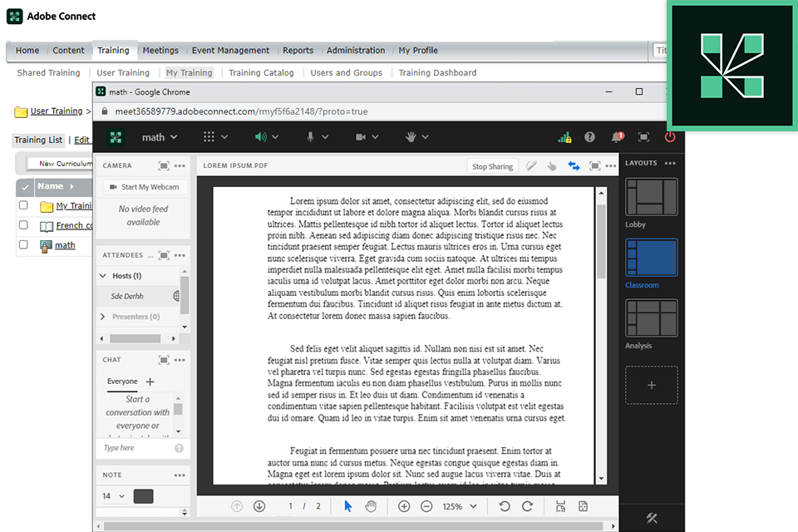Open the pods grid menu icon
Viewport: 798px width, 532px height.
point(209,137)
